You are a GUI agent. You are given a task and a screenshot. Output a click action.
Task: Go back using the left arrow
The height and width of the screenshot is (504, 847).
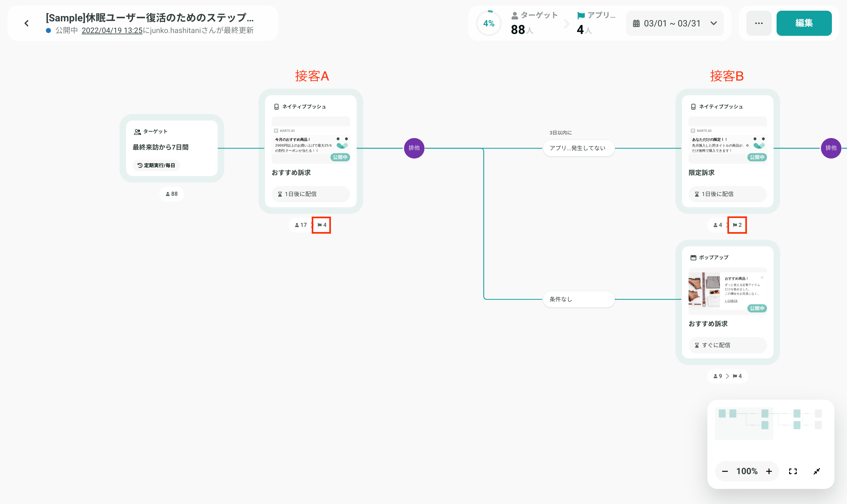(26, 24)
